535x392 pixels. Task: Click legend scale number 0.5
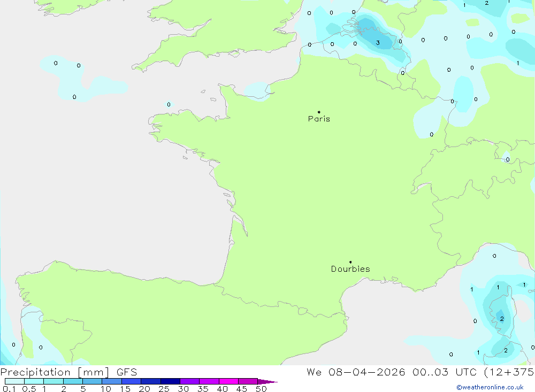pos(29,389)
